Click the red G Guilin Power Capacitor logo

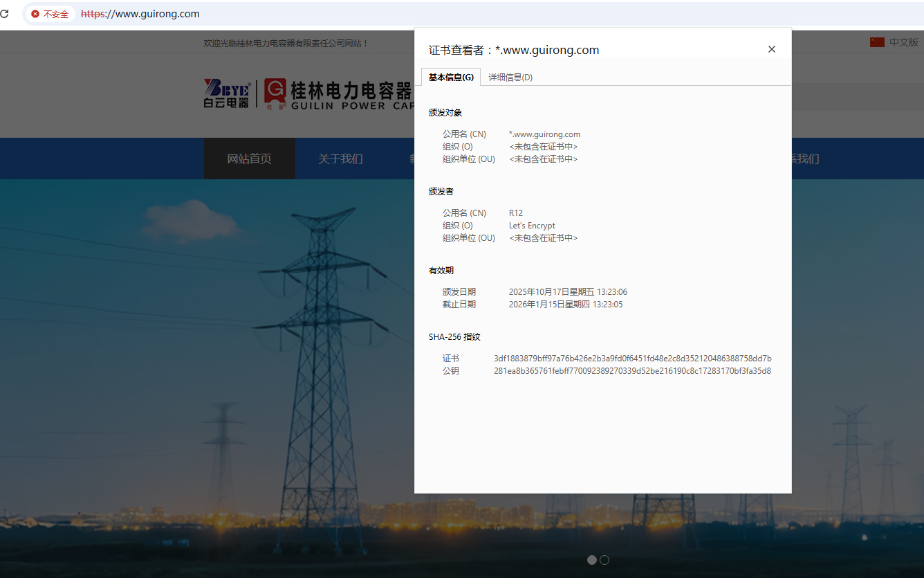tap(275, 93)
